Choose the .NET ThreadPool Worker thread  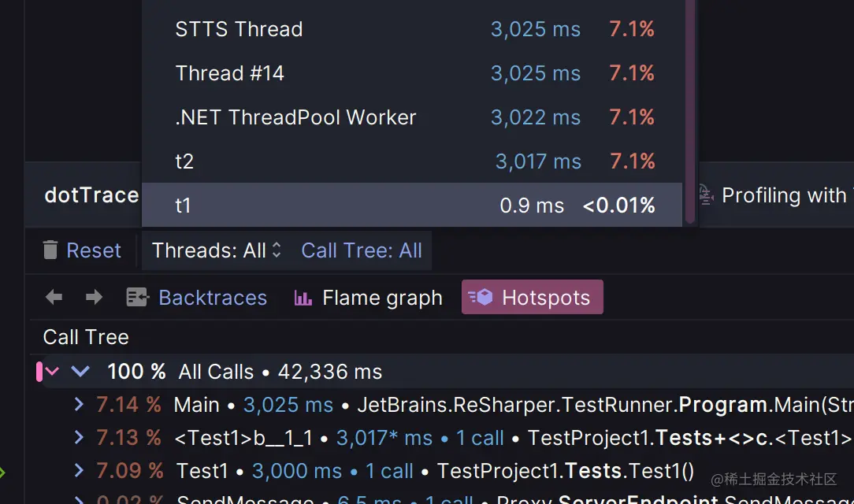pos(412,117)
